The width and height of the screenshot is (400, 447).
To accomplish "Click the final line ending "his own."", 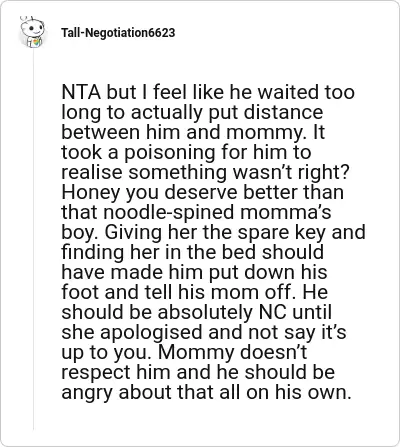I will 206,392.
